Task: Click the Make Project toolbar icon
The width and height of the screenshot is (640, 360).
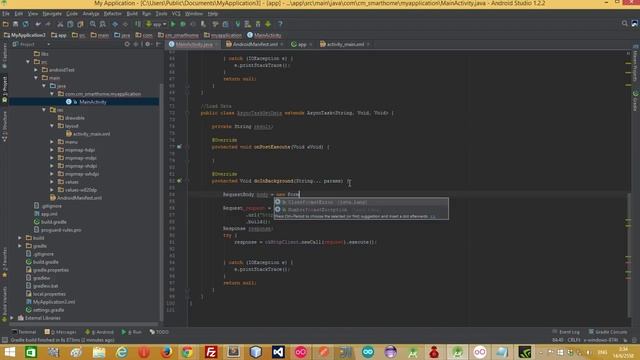Action: 138,24
